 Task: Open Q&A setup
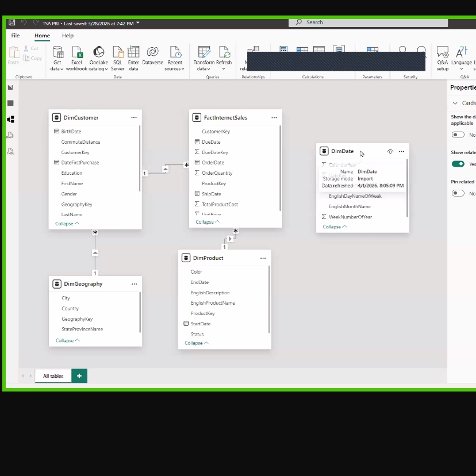442,59
